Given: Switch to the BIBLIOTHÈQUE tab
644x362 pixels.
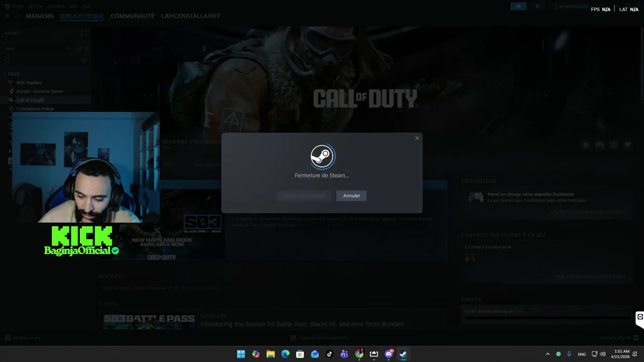Looking at the screenshot, I should click(x=82, y=16).
